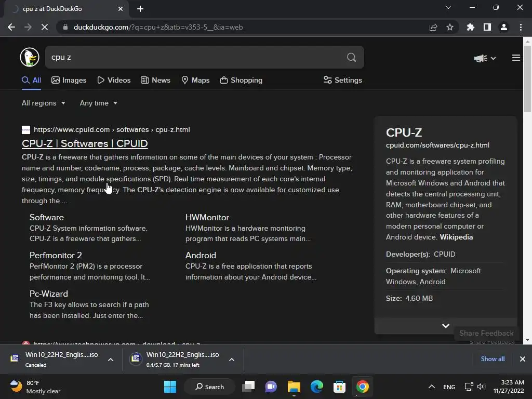The height and width of the screenshot is (399, 532).
Task: Close the downloads bar
Action: click(x=523, y=359)
